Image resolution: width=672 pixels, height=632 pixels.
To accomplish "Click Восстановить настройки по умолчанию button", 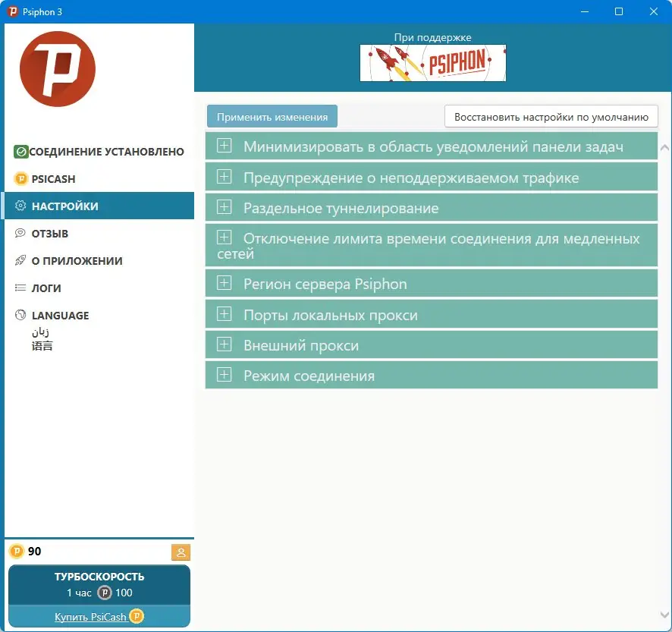I will [551, 117].
